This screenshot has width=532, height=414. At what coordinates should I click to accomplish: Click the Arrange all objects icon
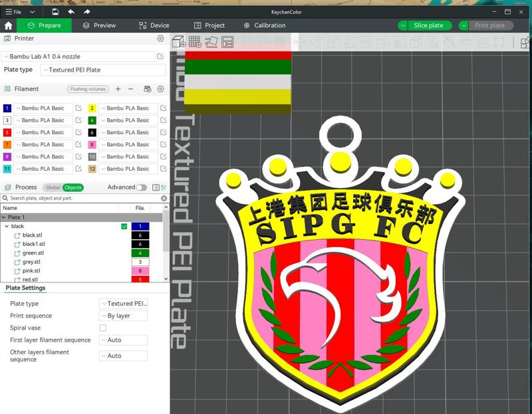pos(227,42)
